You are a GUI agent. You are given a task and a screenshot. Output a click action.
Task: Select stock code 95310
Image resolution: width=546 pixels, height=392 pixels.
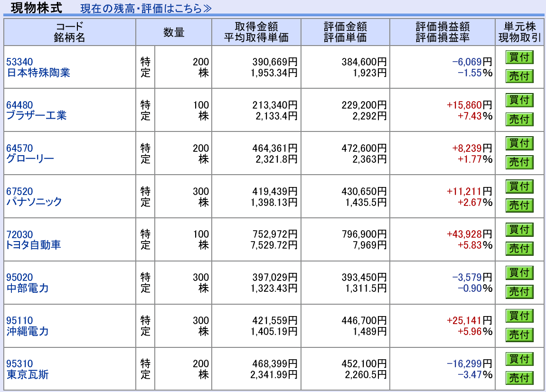pyautogui.click(x=19, y=364)
